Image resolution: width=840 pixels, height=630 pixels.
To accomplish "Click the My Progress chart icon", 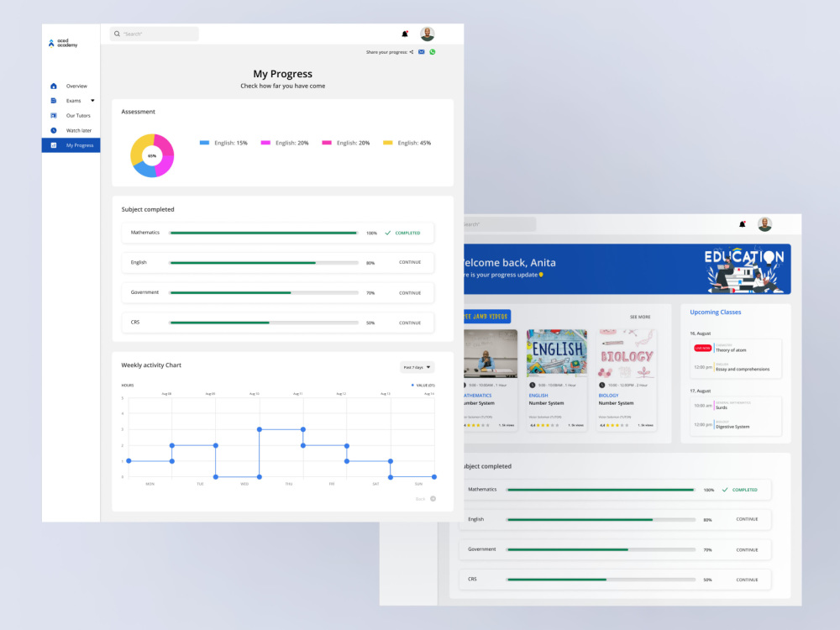I will point(54,145).
